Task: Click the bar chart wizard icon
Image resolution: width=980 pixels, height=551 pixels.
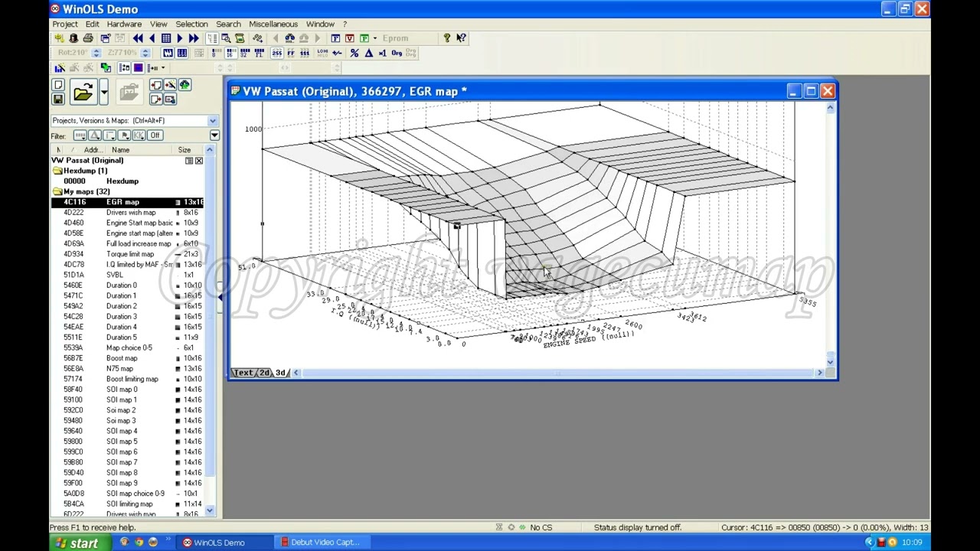Action: [x=60, y=68]
